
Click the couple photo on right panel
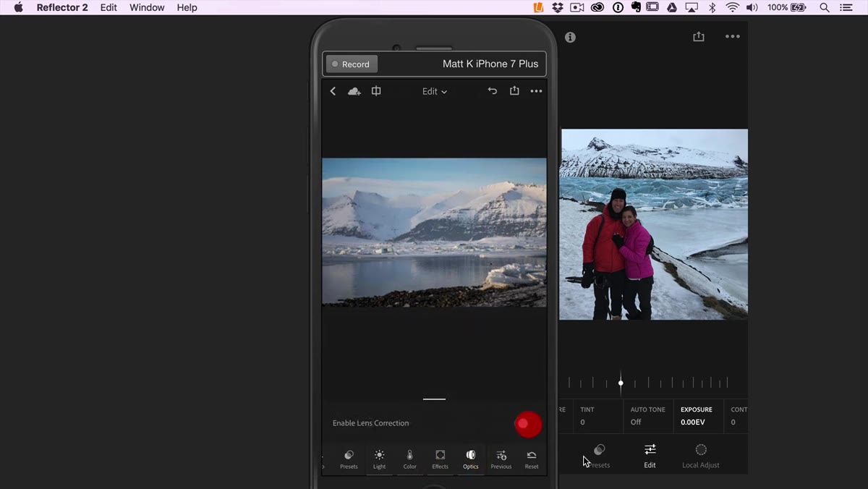click(x=654, y=224)
